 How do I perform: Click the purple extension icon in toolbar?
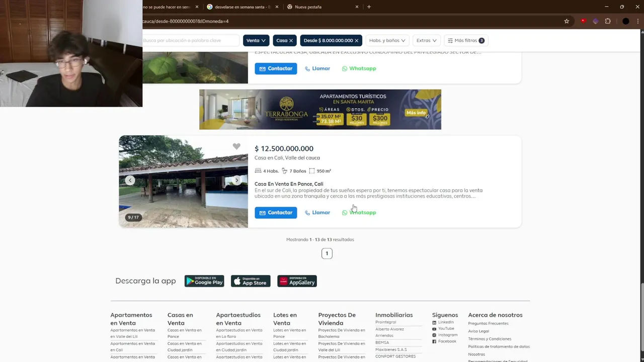pyautogui.click(x=595, y=21)
